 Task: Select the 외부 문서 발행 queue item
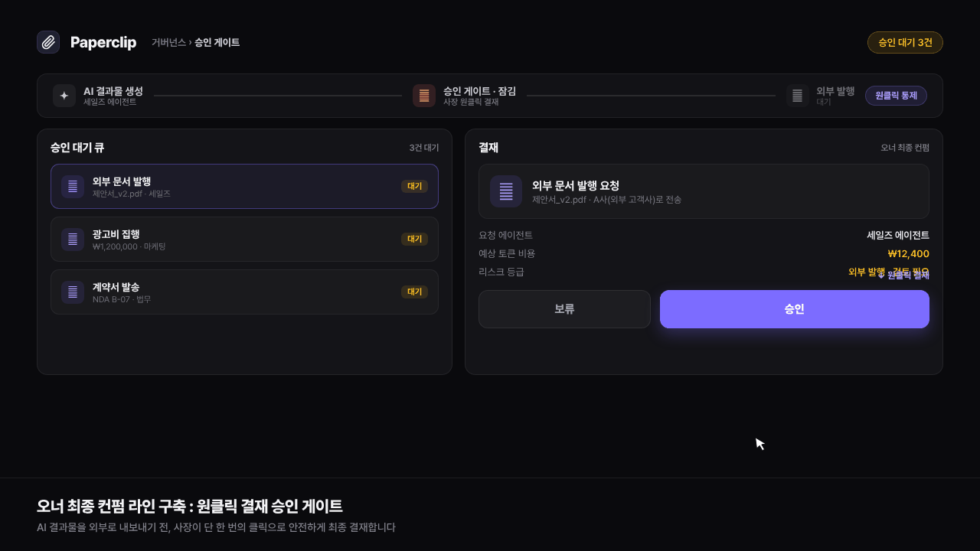244,187
